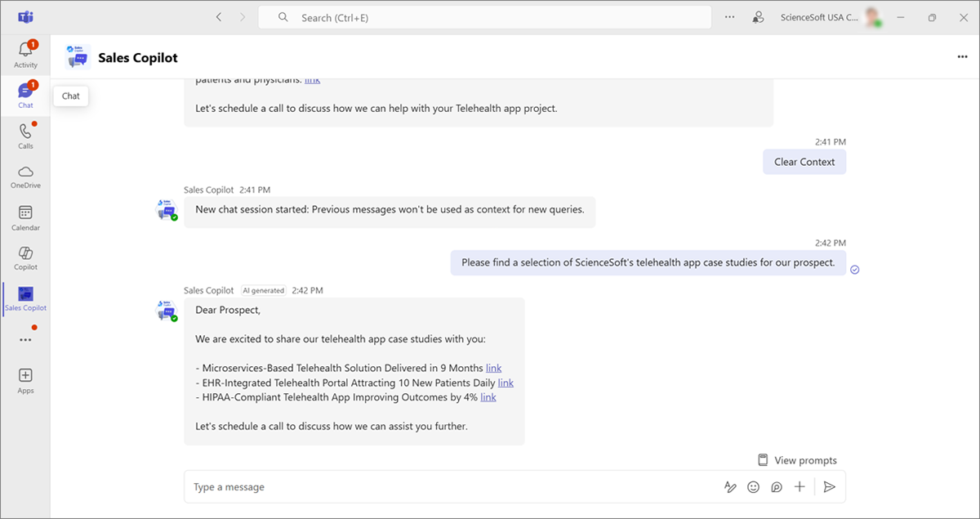Open the Calls section

(x=25, y=136)
